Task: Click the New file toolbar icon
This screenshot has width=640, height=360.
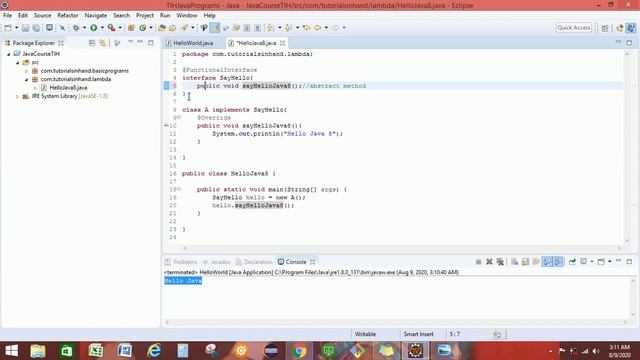Action: [8, 28]
